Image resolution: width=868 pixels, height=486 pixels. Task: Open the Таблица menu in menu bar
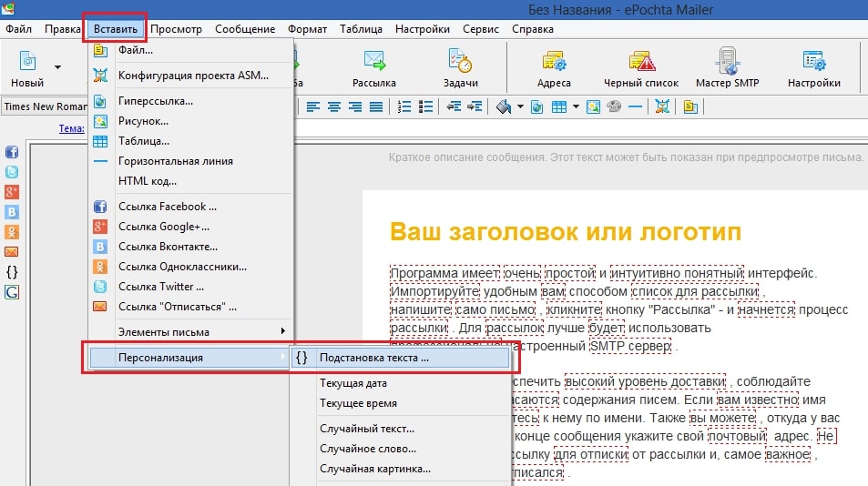pyautogui.click(x=361, y=29)
